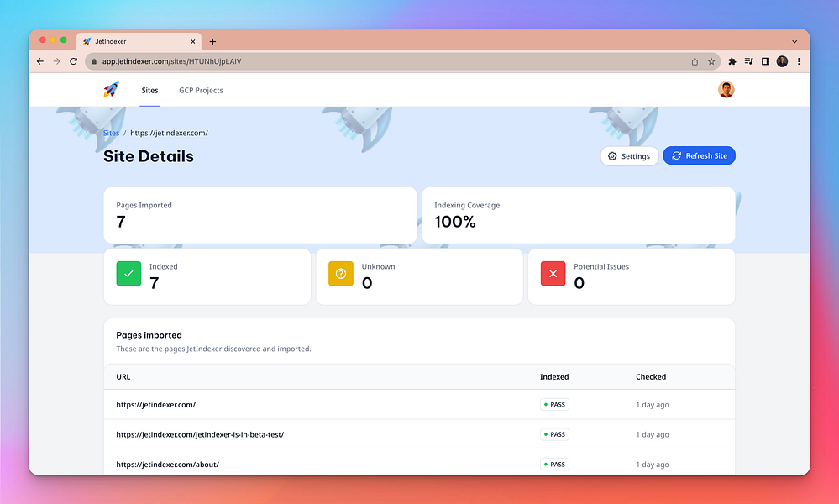Go forward with the browser forward arrow
Viewport: 839px width, 504px height.
point(57,61)
